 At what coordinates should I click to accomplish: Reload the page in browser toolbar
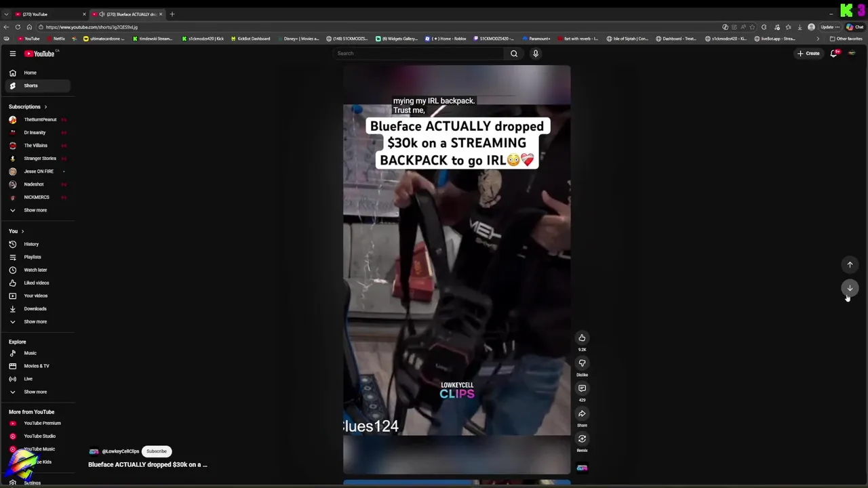click(x=18, y=27)
